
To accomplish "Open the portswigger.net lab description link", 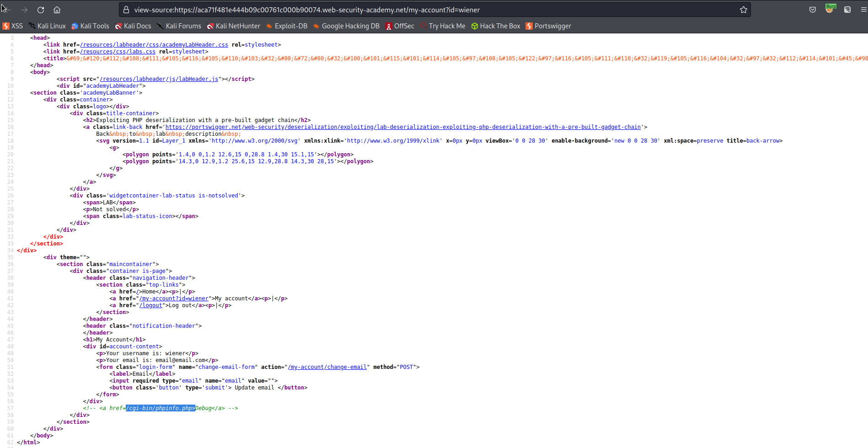I will (x=403, y=127).
